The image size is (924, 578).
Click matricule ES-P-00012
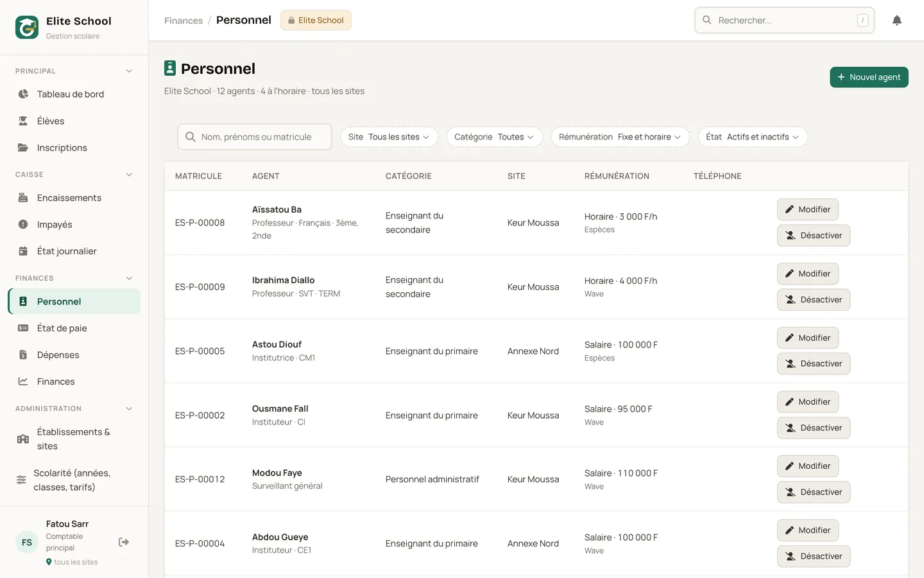tap(200, 480)
